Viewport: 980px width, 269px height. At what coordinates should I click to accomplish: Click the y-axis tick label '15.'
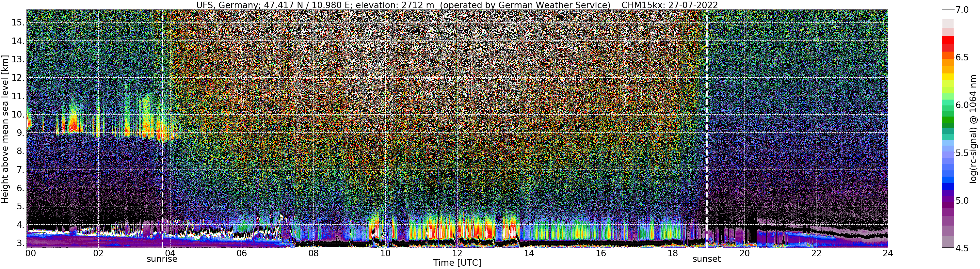click(x=18, y=23)
